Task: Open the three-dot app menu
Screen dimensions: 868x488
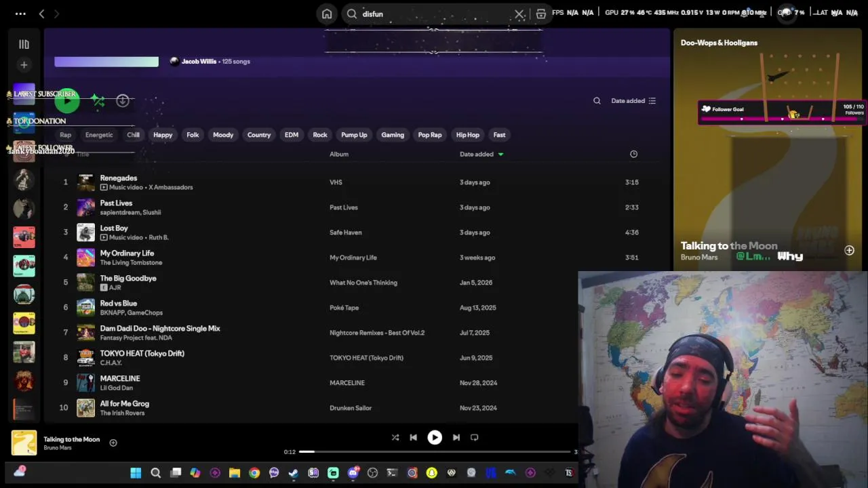Action: pos(20,14)
